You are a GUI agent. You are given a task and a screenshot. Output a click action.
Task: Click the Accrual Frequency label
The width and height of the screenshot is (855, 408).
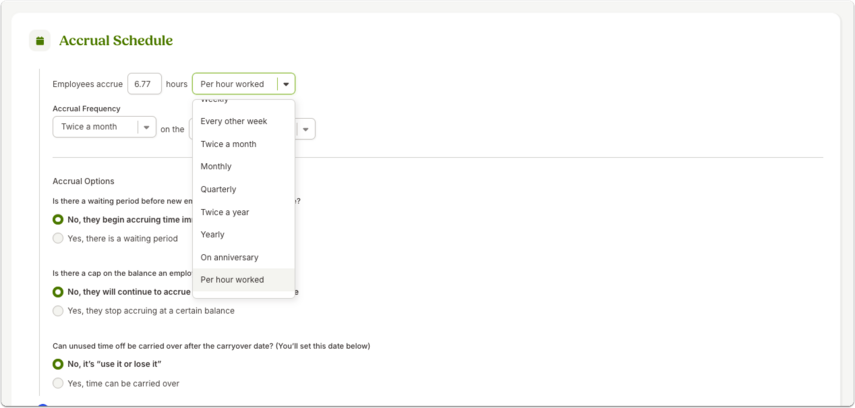[x=87, y=109]
